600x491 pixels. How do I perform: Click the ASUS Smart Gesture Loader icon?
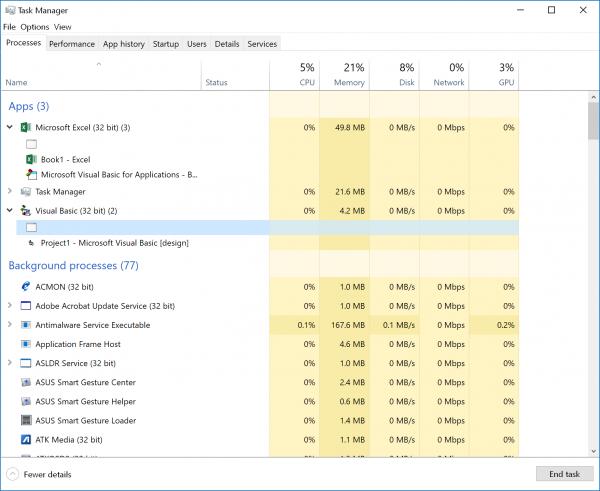26,420
